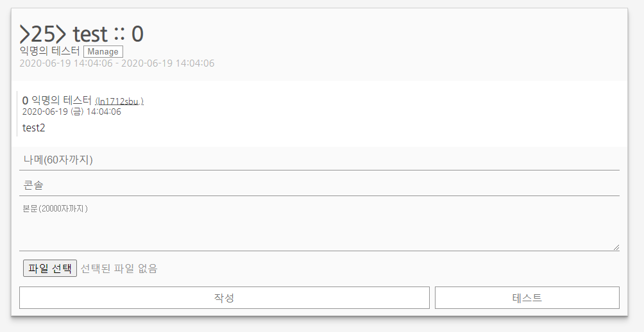Viewport: 644px width, 332px height.
Task: Open the ln1712sbu poster ID link
Action: (119, 101)
